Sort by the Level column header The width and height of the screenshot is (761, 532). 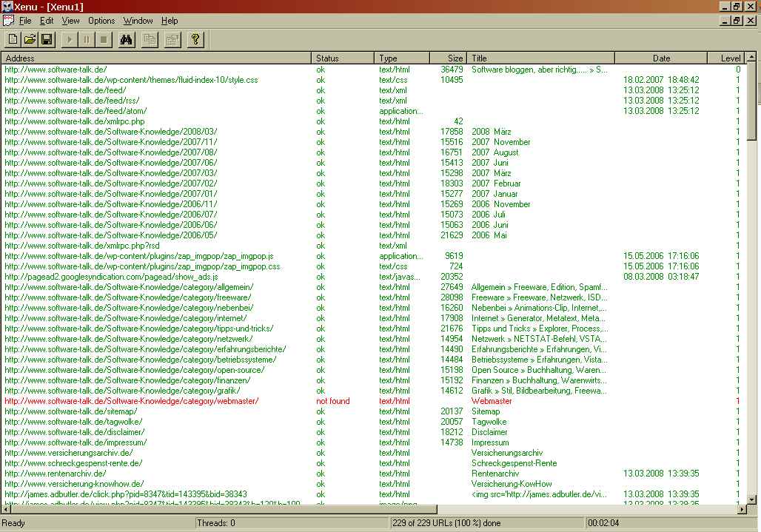tap(726, 58)
